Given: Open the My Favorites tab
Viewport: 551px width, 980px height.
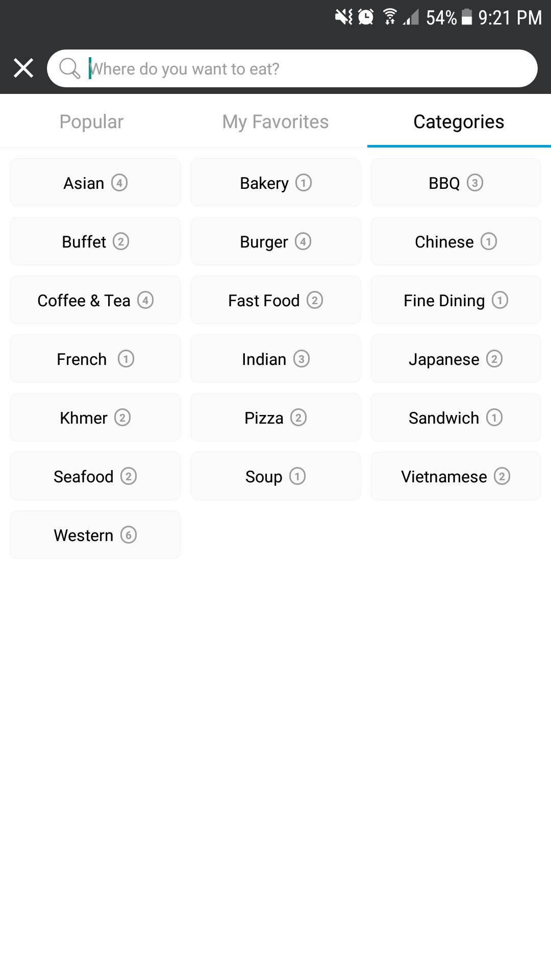Looking at the screenshot, I should click(x=275, y=122).
